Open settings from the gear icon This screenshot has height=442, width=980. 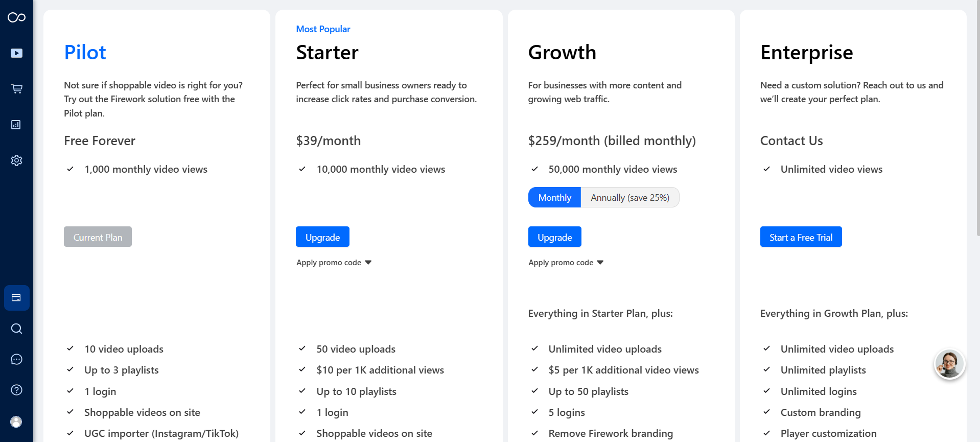(x=16, y=160)
